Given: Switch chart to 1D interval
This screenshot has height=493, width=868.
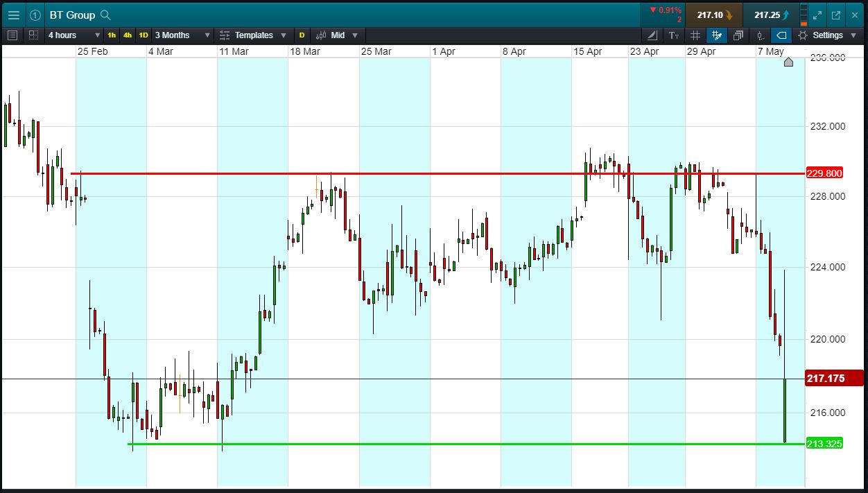Looking at the screenshot, I should 144,35.
